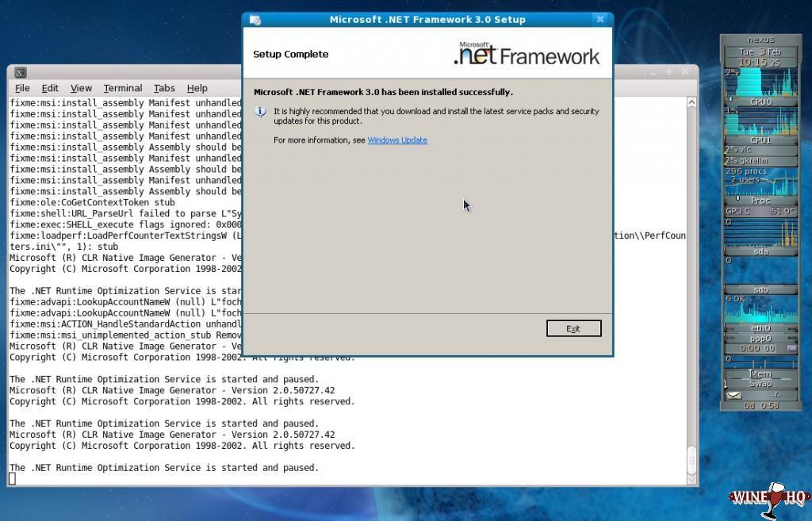Click the terminal scrollbar thumb handle
The height and width of the screenshot is (521, 812).
pyautogui.click(x=691, y=460)
